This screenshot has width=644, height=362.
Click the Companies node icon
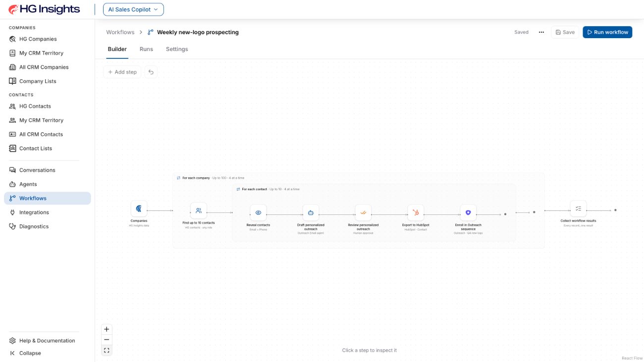coord(139,208)
